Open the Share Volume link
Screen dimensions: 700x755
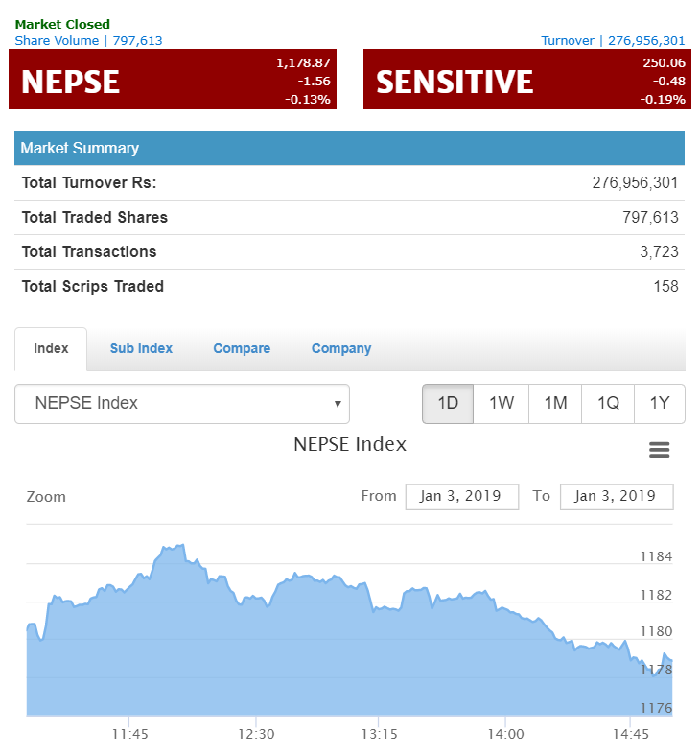pyautogui.click(x=88, y=40)
